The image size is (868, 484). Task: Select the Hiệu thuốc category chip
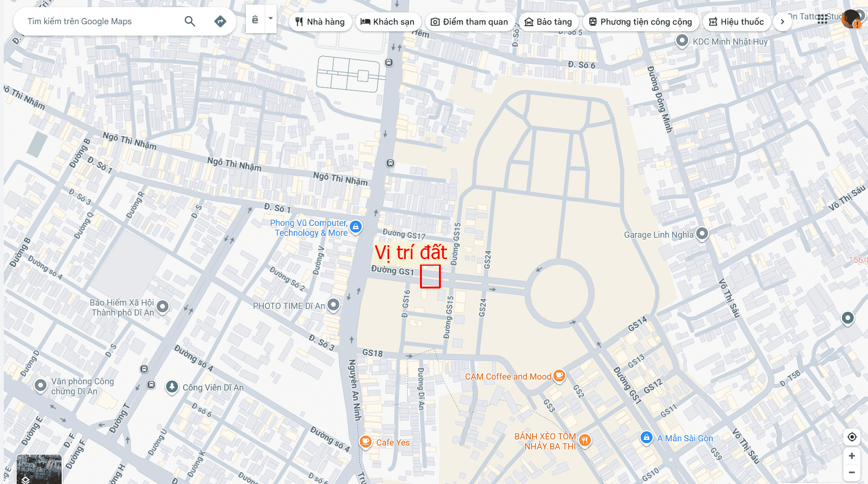(x=737, y=22)
